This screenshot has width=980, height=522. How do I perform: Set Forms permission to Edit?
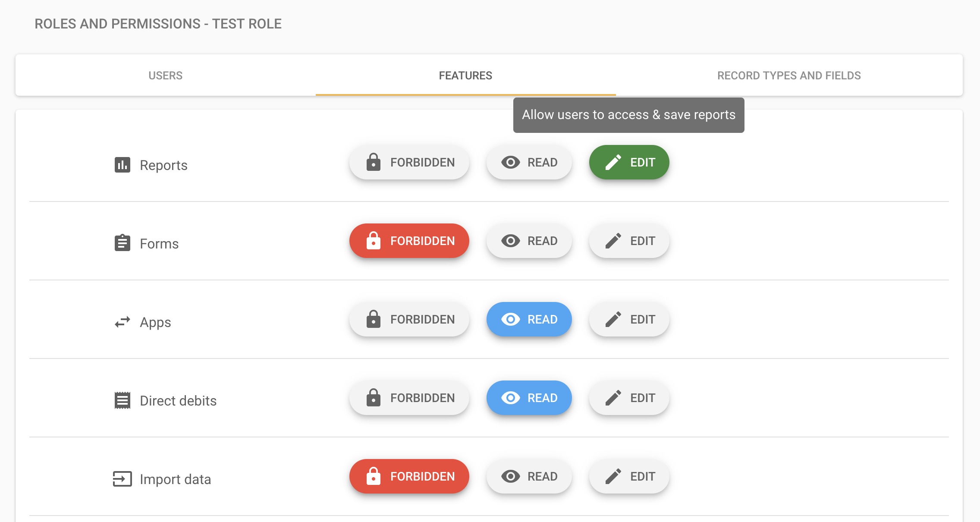point(629,241)
